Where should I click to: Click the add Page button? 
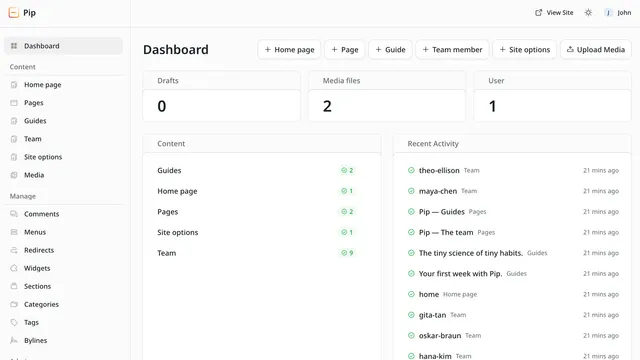click(x=344, y=49)
